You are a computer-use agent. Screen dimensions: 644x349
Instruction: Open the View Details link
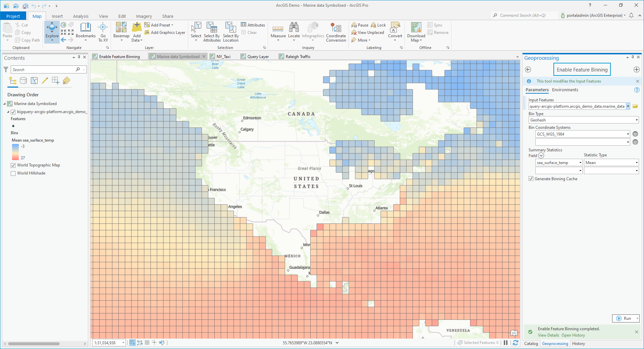point(548,335)
